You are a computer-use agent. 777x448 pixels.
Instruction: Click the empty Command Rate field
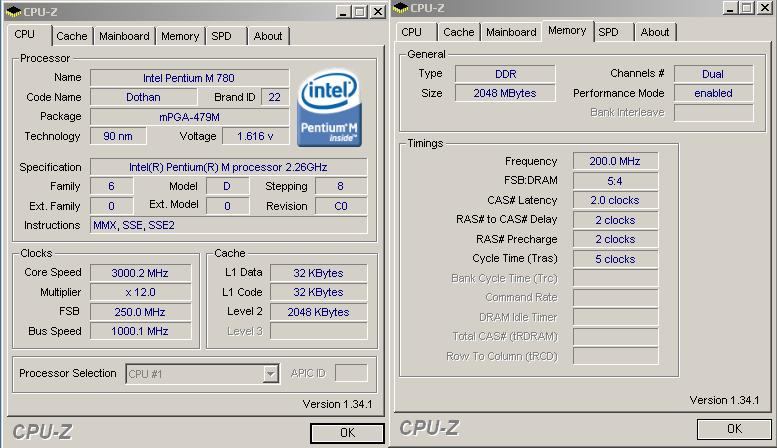click(615, 298)
